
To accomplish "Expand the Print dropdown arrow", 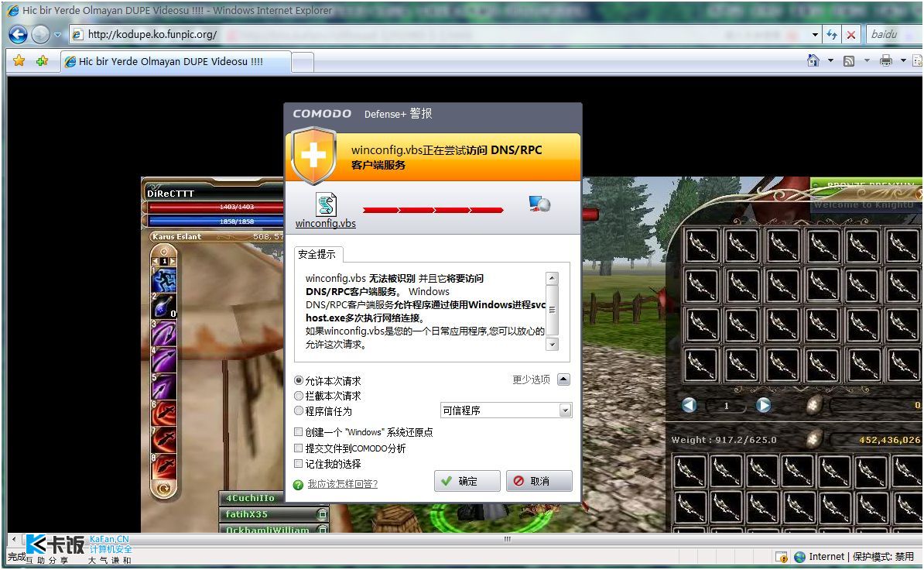I will (x=903, y=60).
